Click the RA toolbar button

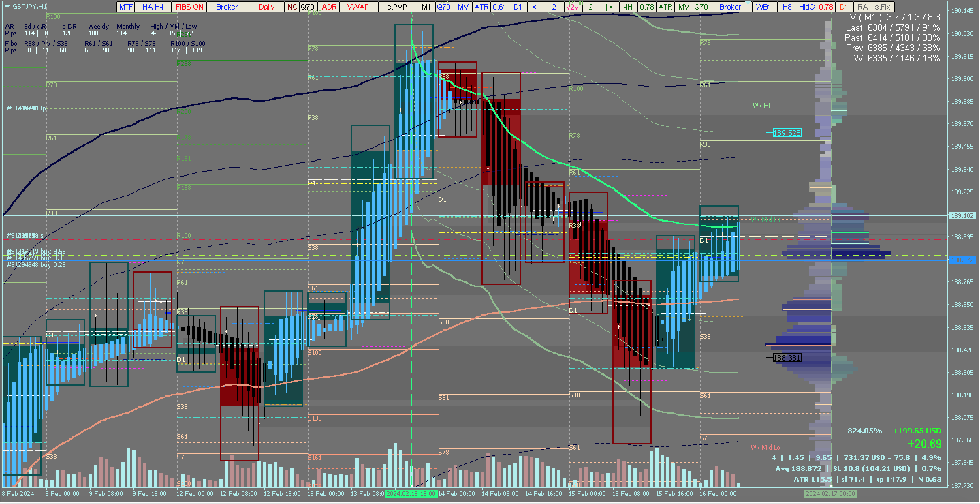pyautogui.click(x=863, y=7)
